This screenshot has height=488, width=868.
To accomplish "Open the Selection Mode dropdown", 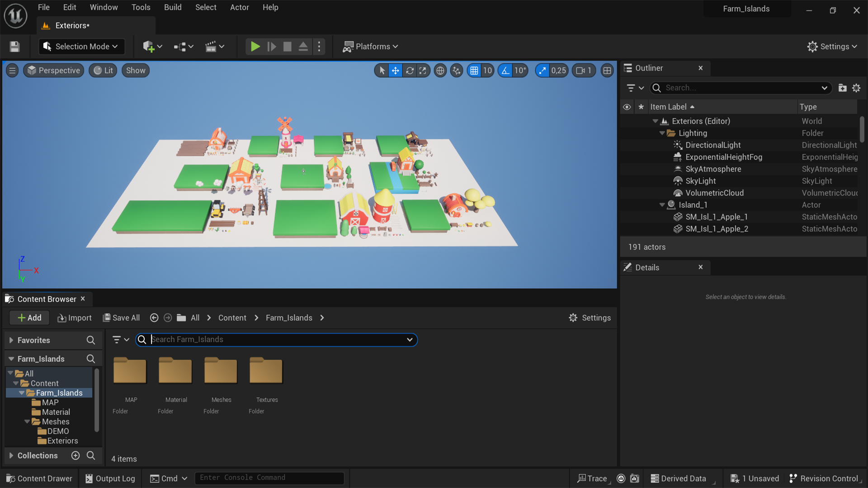I will 81,46.
